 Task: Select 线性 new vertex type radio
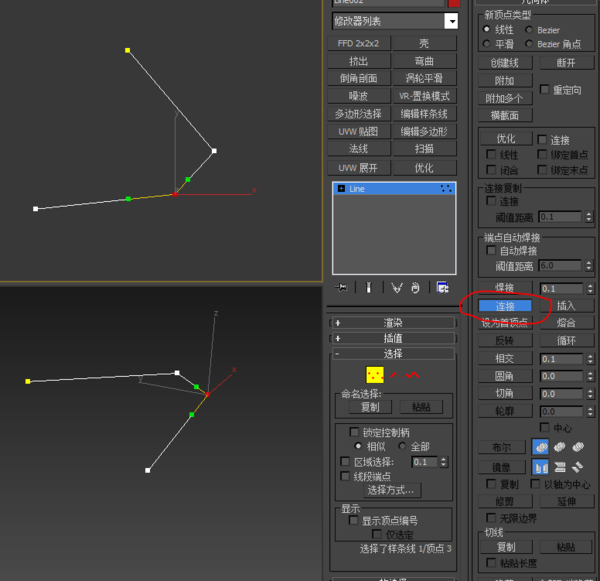pos(486,29)
